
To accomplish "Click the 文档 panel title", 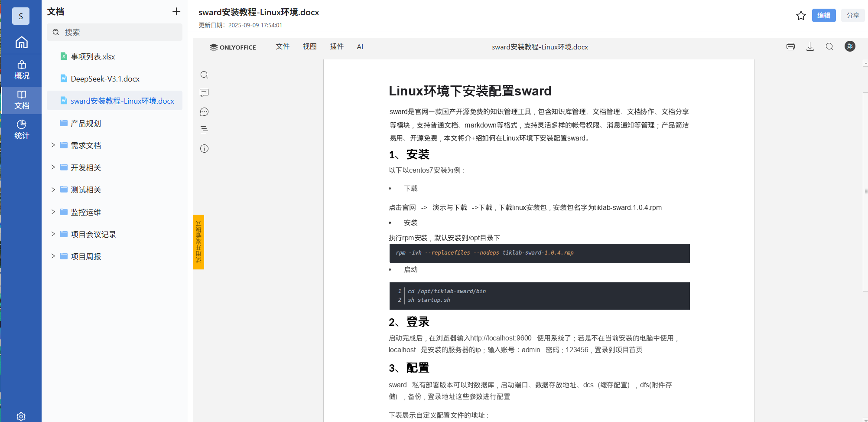I will point(55,12).
